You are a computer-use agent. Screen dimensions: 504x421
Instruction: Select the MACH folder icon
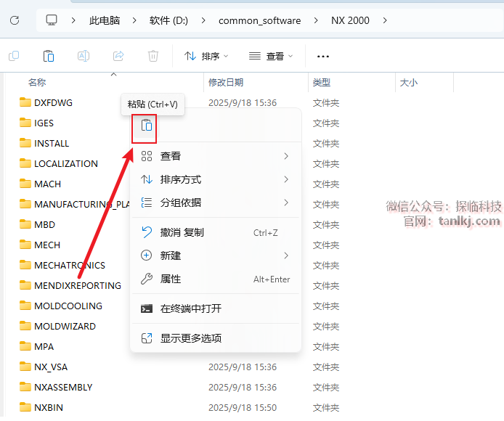coord(25,184)
